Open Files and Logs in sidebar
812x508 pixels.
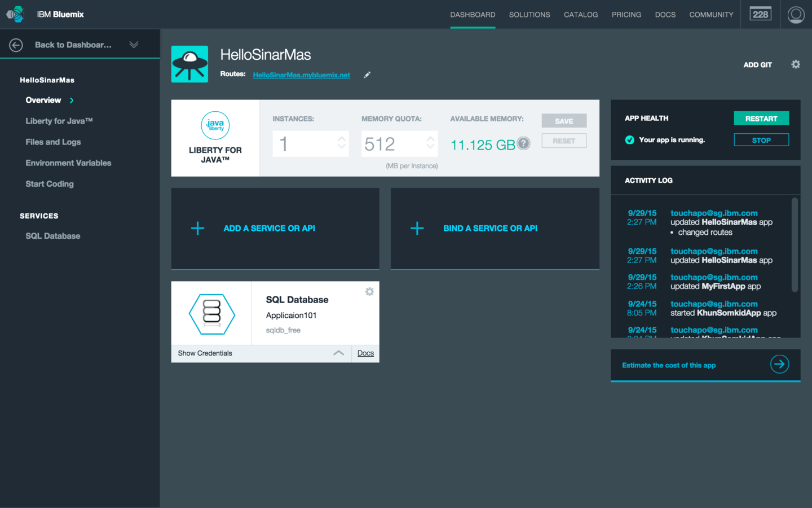point(53,142)
